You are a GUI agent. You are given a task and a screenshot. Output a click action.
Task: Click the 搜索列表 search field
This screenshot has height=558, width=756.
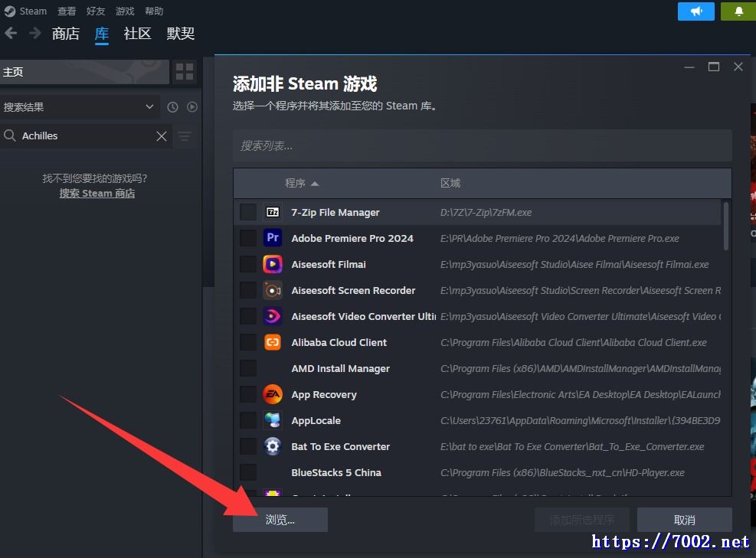pyautogui.click(x=482, y=145)
